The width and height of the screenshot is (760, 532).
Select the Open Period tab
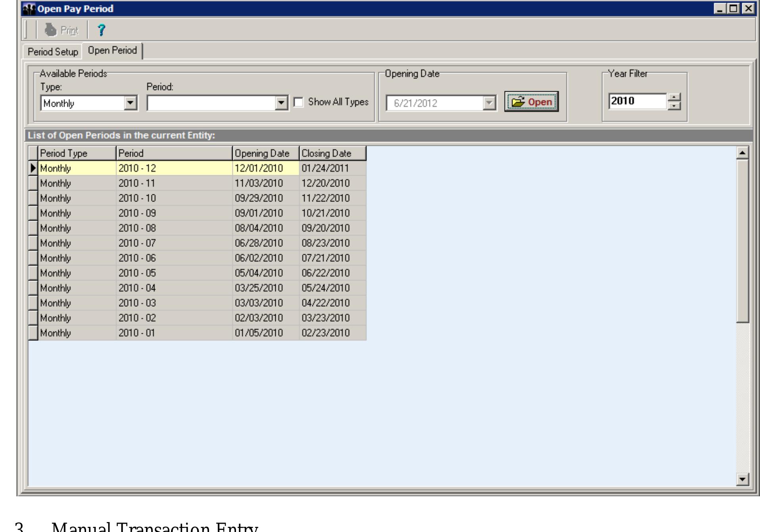pos(112,50)
